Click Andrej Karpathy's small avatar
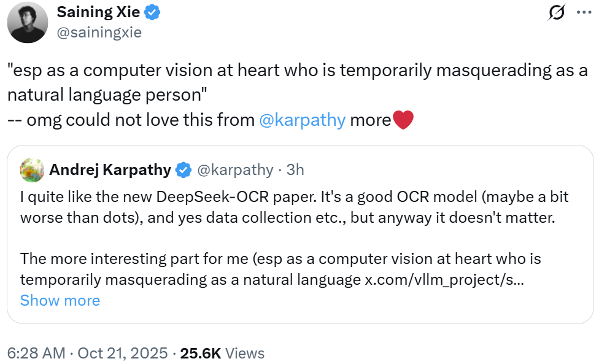This screenshot has height=364, width=599. click(x=32, y=170)
